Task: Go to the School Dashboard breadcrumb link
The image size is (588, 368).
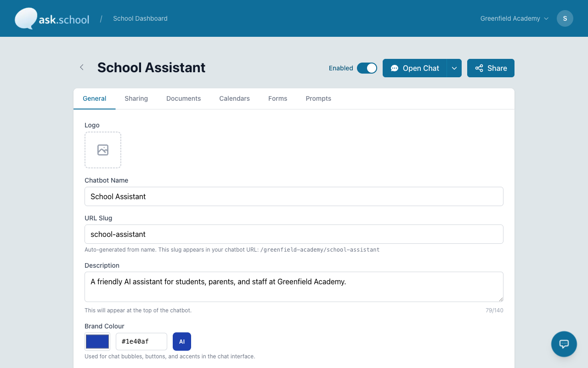Action: coord(140,18)
